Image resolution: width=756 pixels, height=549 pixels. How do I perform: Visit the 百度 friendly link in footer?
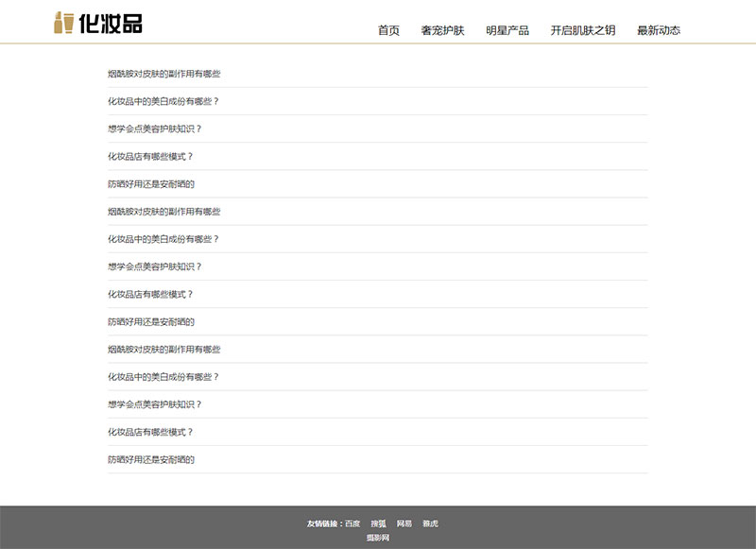point(352,523)
